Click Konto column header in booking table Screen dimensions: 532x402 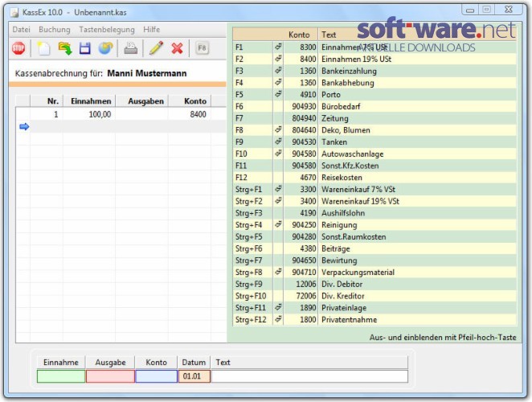pyautogui.click(x=190, y=101)
